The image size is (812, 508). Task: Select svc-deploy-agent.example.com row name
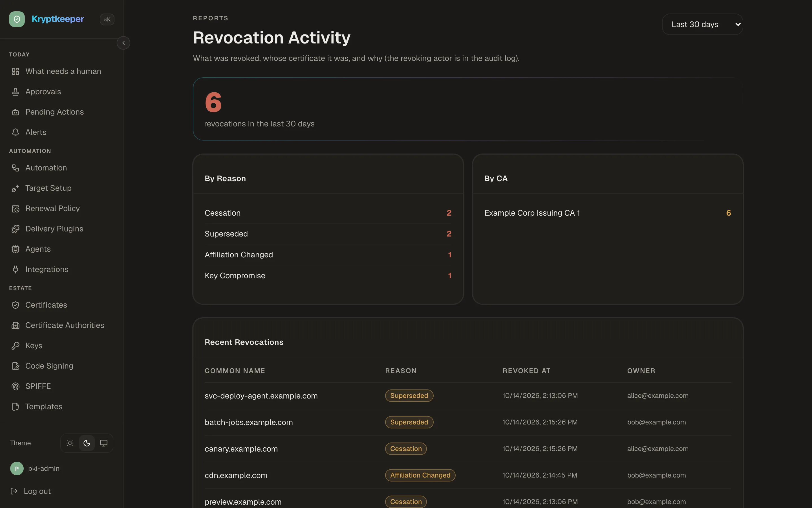261,396
